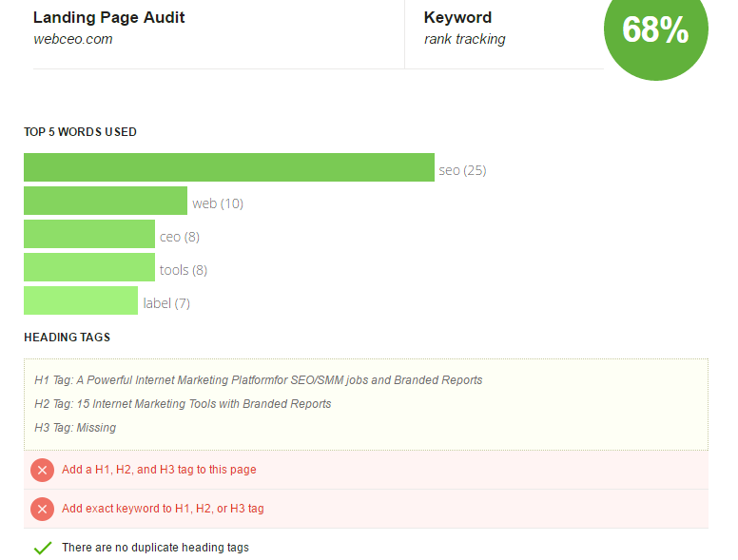The width and height of the screenshot is (738, 560).
Task: Select the 'web (10)' bar
Action: (x=106, y=201)
